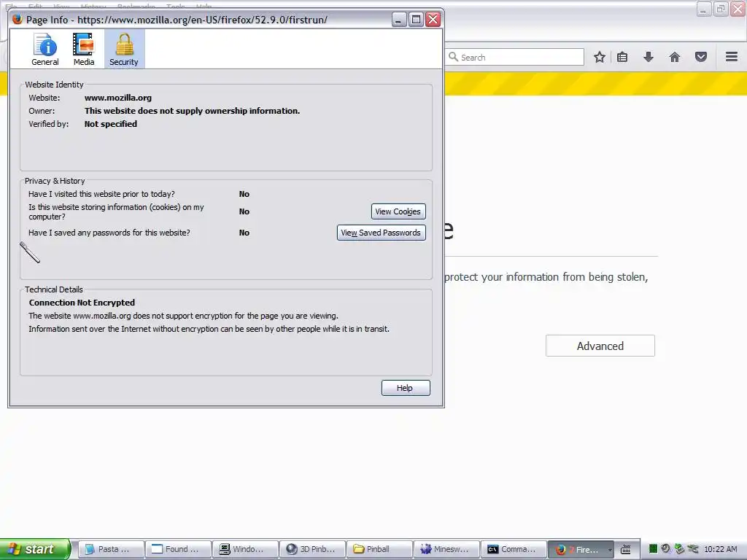Viewport: 747px width, 560px height.
Task: Click 'Have I visited this website' question
Action: pyautogui.click(x=101, y=194)
